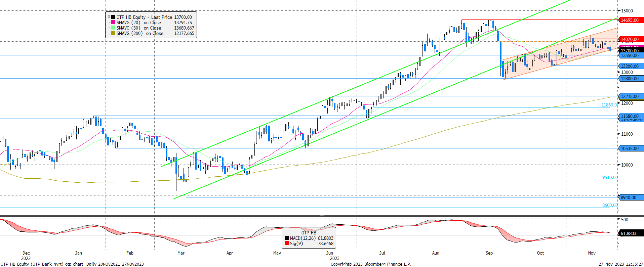Click the 61.8803 MACD value tag
This screenshot has height=267, width=644.
click(631, 233)
